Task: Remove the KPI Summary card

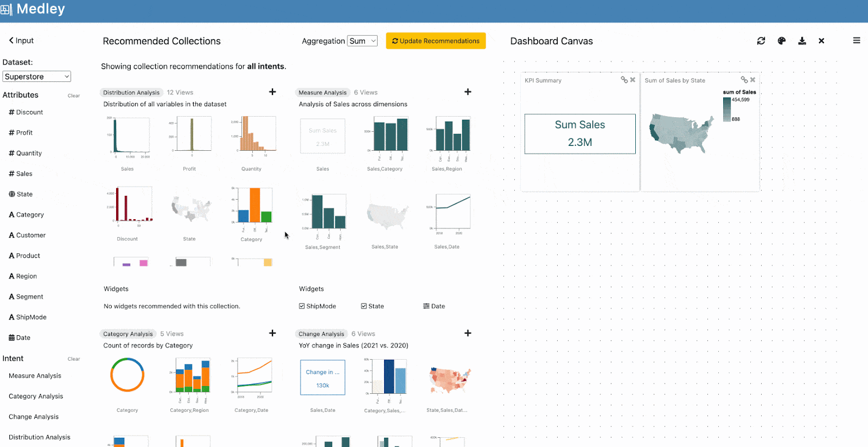Action: [633, 80]
